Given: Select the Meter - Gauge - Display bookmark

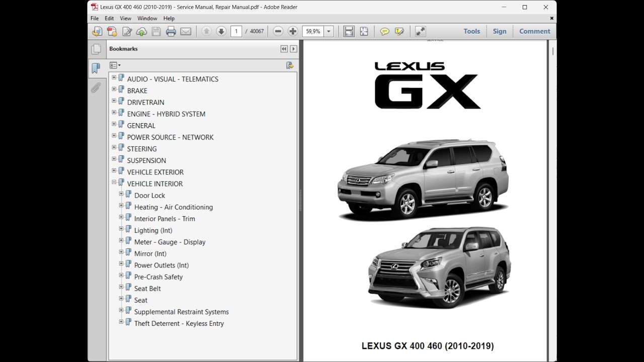Looking at the screenshot, I should pyautogui.click(x=170, y=242).
